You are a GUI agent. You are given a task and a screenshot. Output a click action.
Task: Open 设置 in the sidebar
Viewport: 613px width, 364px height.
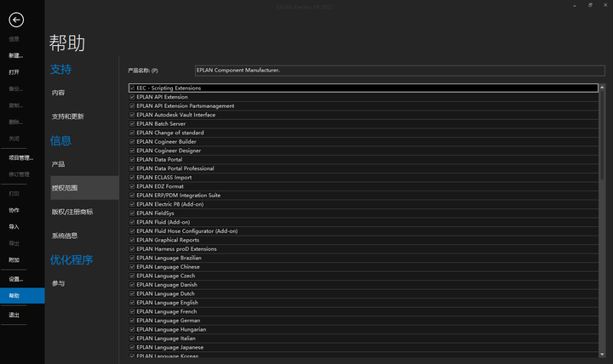click(16, 279)
